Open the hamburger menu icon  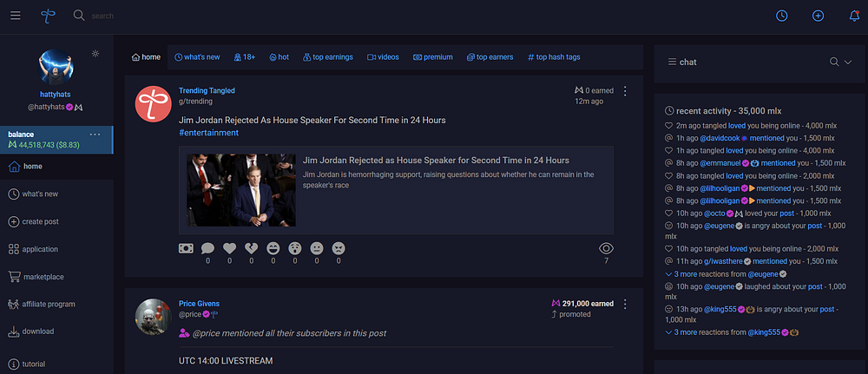[16, 16]
